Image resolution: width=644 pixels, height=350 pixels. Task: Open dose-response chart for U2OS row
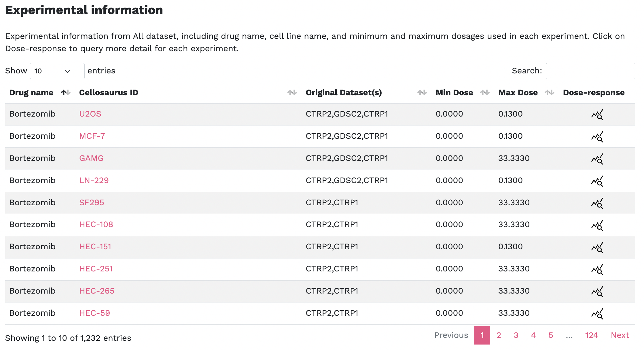597,115
